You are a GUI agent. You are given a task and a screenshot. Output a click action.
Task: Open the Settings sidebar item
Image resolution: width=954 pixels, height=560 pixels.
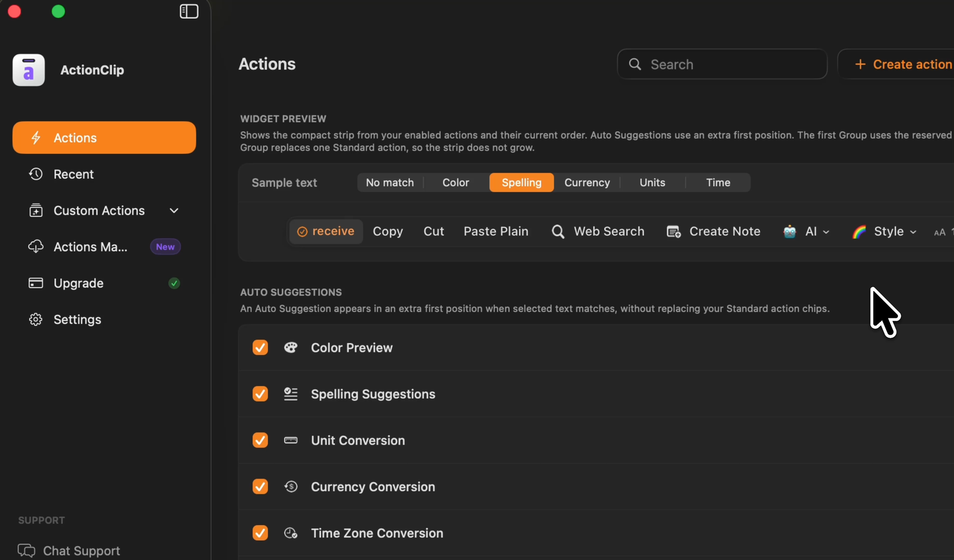click(x=104, y=319)
